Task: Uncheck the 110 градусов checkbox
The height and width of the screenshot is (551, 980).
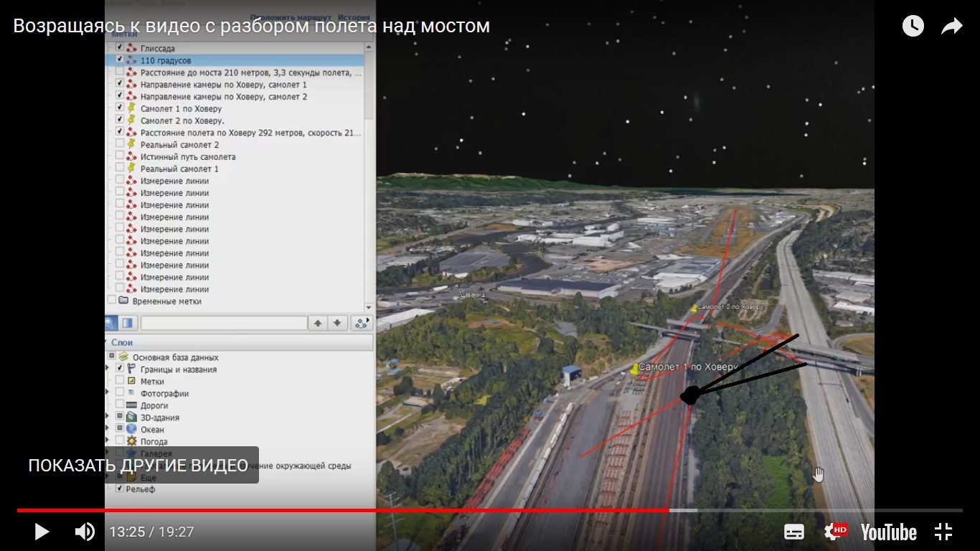Action: (x=120, y=60)
